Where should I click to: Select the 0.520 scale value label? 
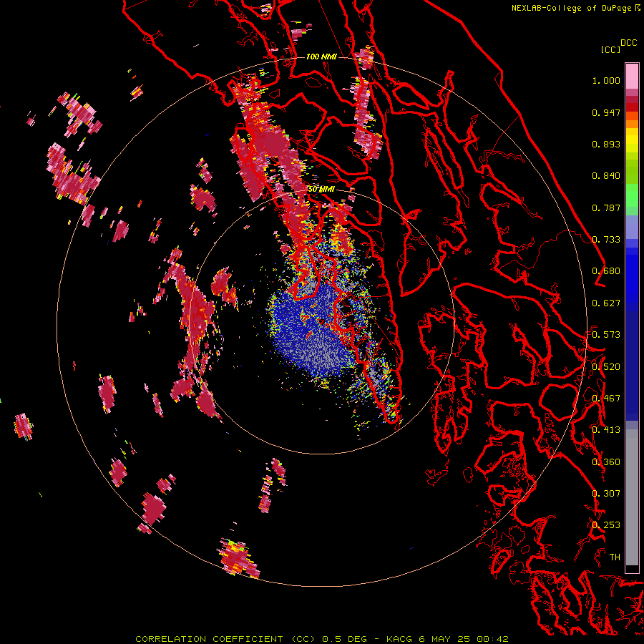pos(606,367)
